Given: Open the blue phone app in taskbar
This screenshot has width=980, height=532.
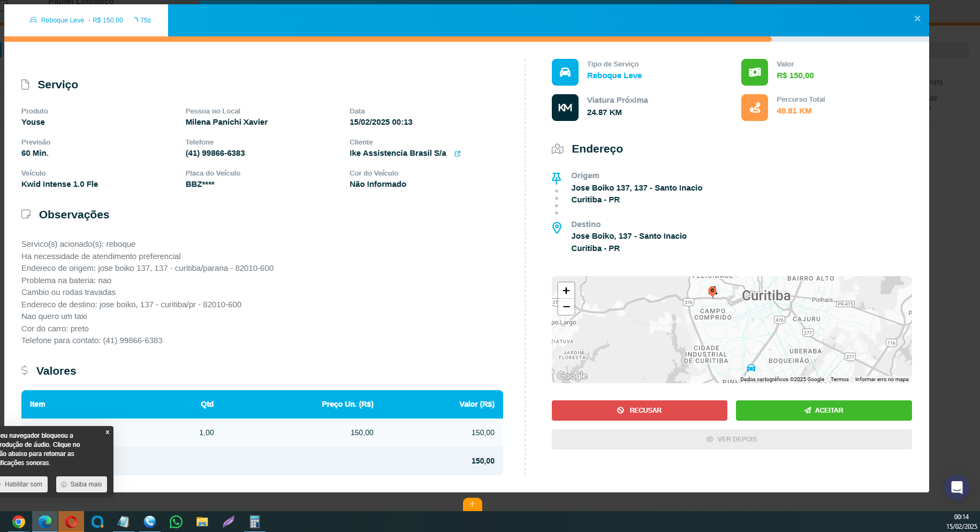Looking at the screenshot, I should coord(150,522).
